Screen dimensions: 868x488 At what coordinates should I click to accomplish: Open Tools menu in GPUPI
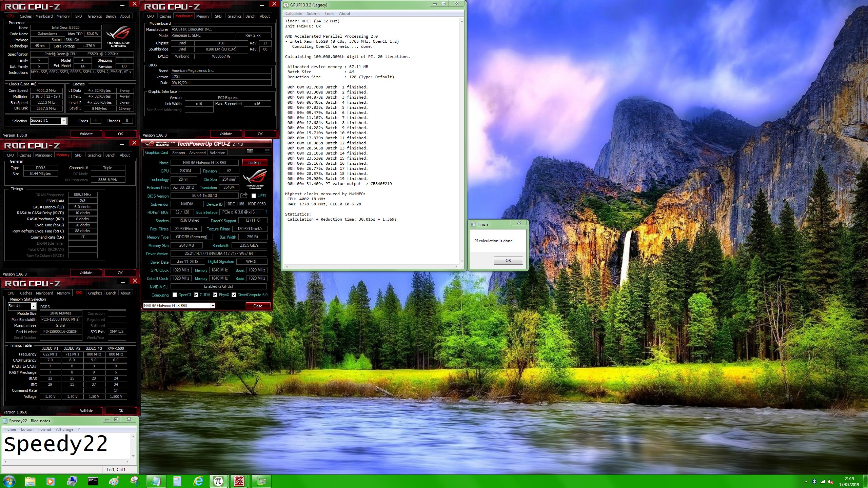tap(329, 14)
